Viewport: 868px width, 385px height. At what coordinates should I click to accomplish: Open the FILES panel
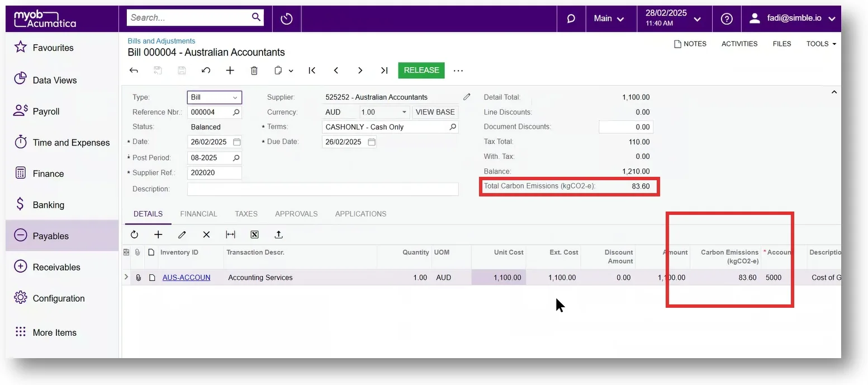pyautogui.click(x=782, y=44)
